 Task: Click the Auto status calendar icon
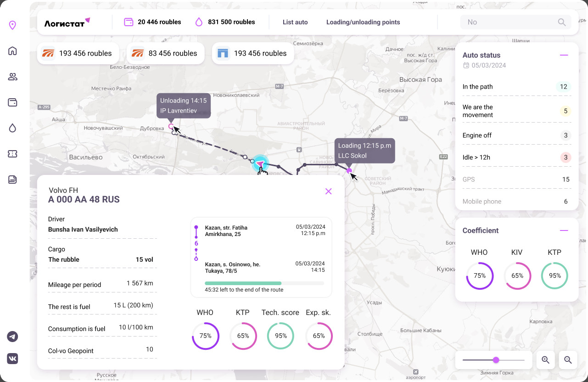tap(466, 66)
